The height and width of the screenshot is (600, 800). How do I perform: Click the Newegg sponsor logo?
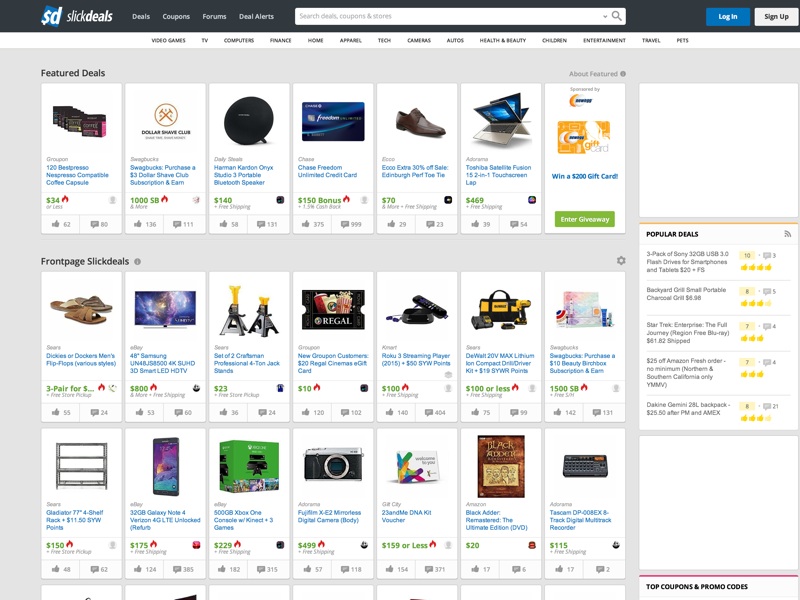pos(580,101)
